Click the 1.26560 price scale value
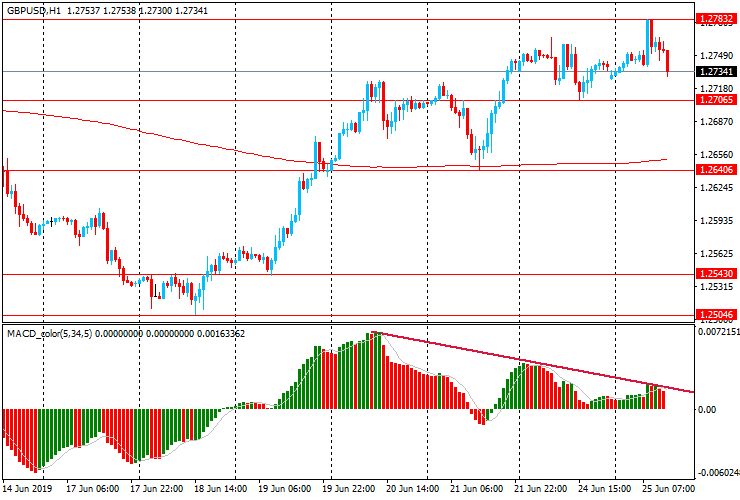Viewport: 740px width, 500px height. click(x=717, y=155)
